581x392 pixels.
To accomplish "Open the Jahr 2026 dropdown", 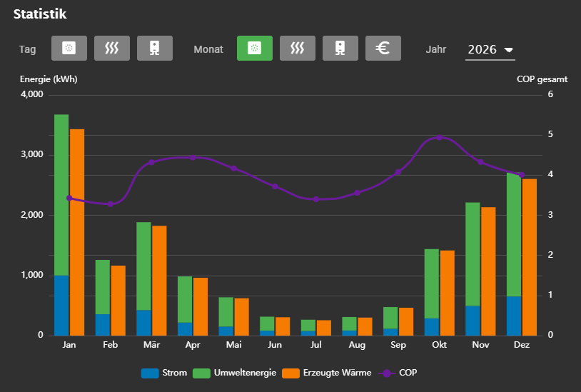I will click(490, 50).
